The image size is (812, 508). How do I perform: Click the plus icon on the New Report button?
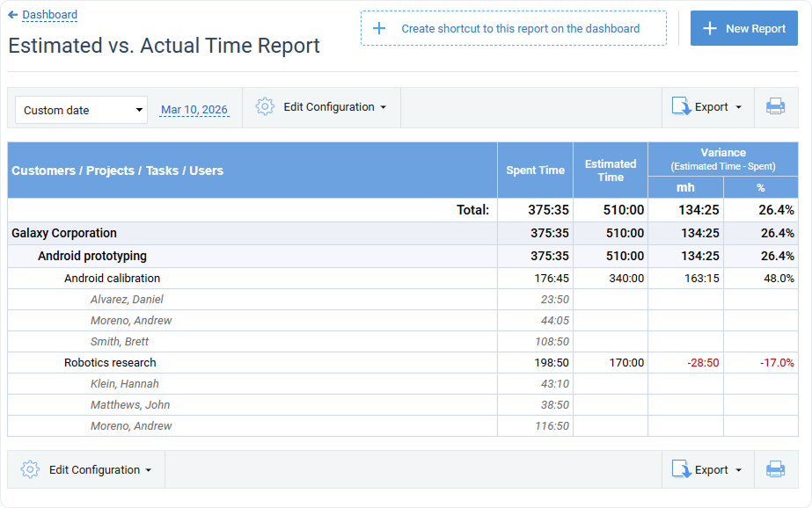pos(709,28)
